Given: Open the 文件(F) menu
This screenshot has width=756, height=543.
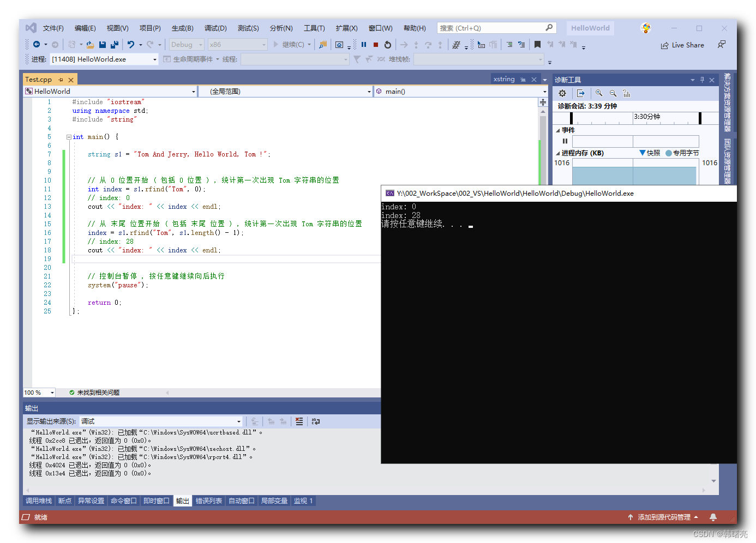Looking at the screenshot, I should click(53, 28).
